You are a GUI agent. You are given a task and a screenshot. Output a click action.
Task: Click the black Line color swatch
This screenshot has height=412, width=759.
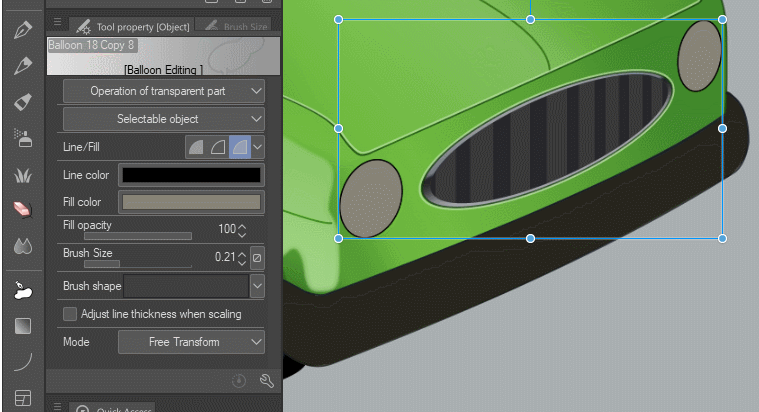[190, 175]
